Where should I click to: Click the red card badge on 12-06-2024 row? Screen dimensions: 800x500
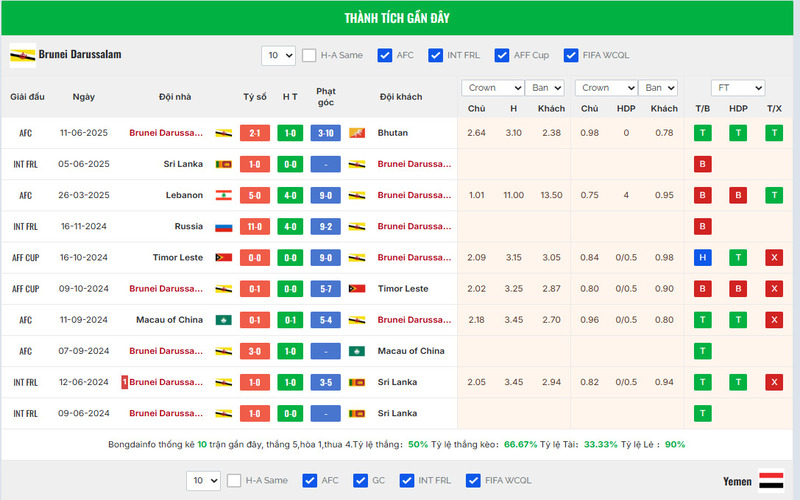click(124, 382)
